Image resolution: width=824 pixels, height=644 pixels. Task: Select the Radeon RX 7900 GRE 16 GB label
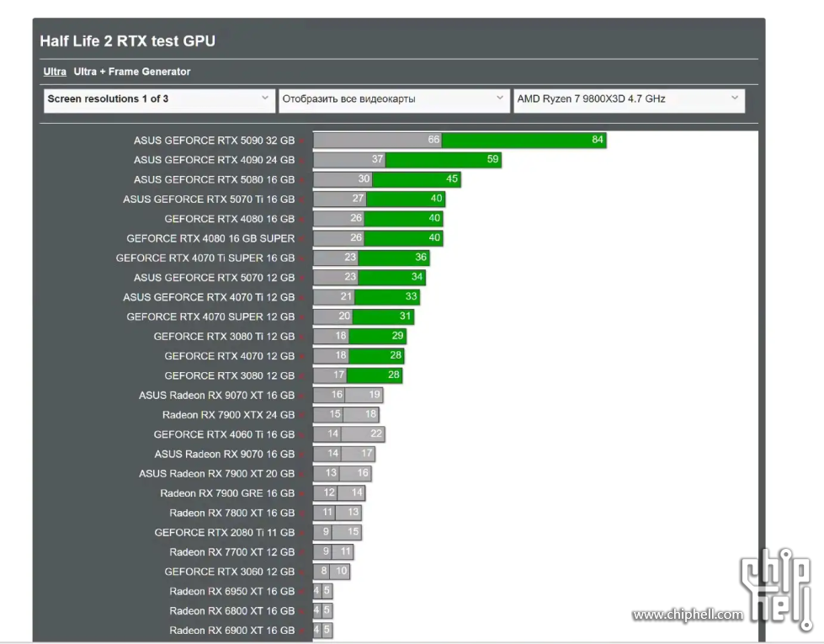(x=227, y=493)
